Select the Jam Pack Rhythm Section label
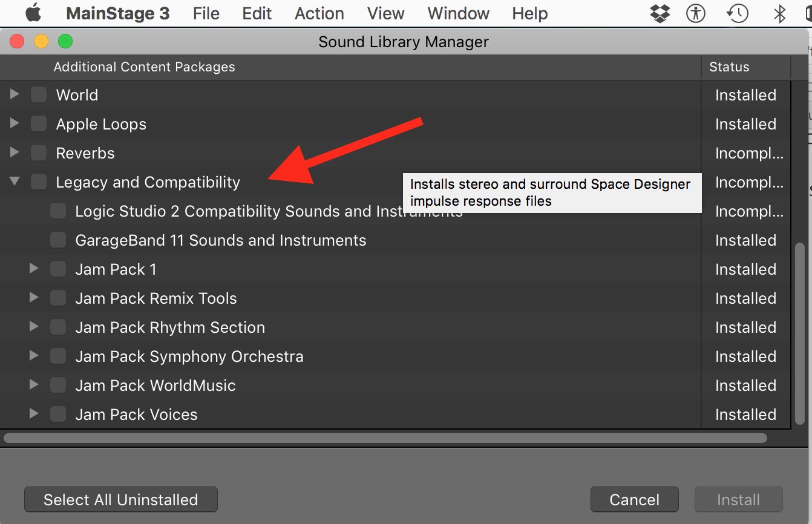The height and width of the screenshot is (524, 812). [x=170, y=327]
